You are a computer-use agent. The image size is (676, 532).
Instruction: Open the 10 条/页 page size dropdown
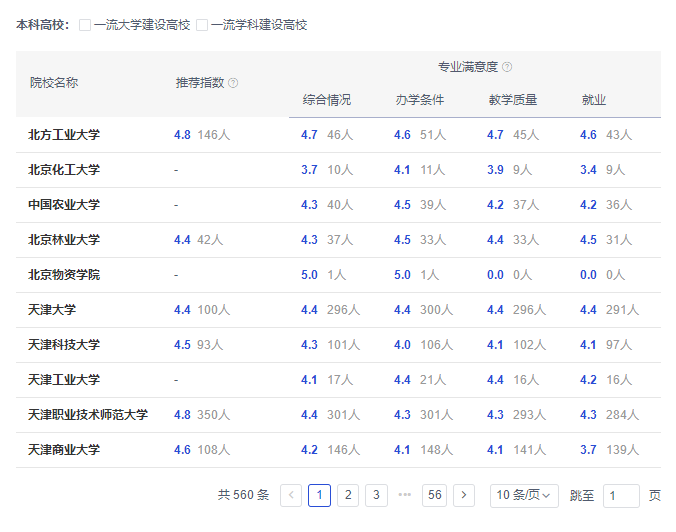point(524,495)
